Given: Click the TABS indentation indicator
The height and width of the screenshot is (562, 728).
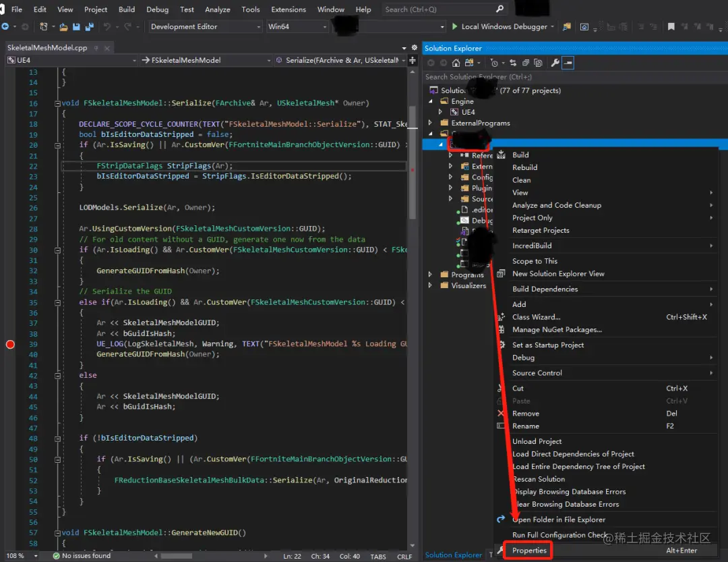Looking at the screenshot, I should [378, 557].
